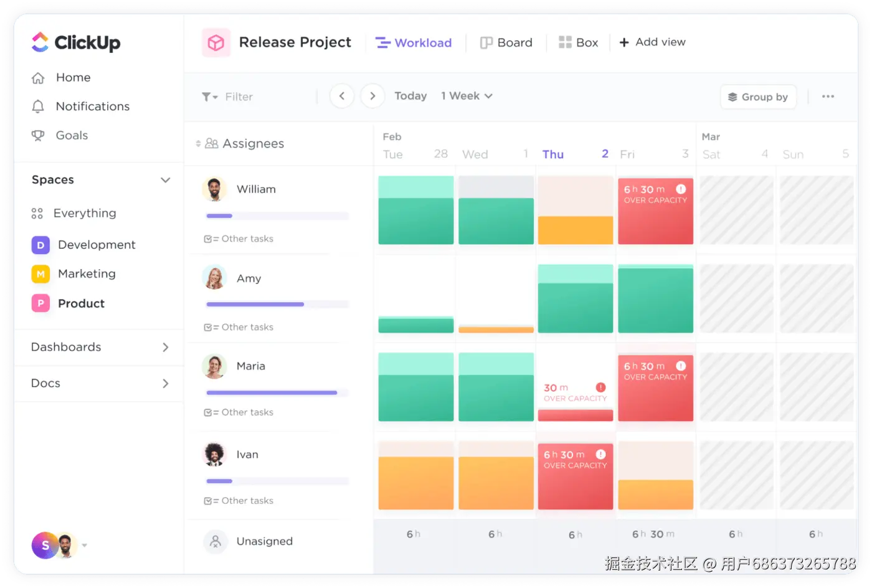Open the Product space
872x588 pixels.
[x=68, y=303]
